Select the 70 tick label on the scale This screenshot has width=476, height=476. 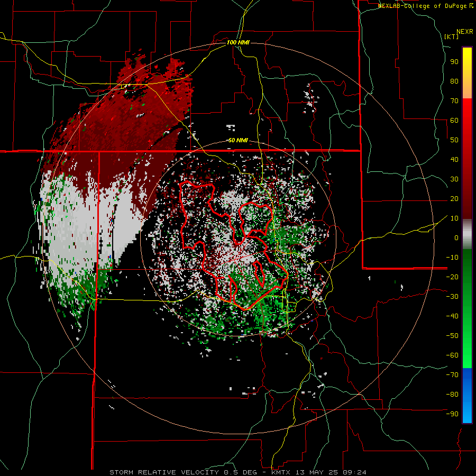(x=454, y=101)
